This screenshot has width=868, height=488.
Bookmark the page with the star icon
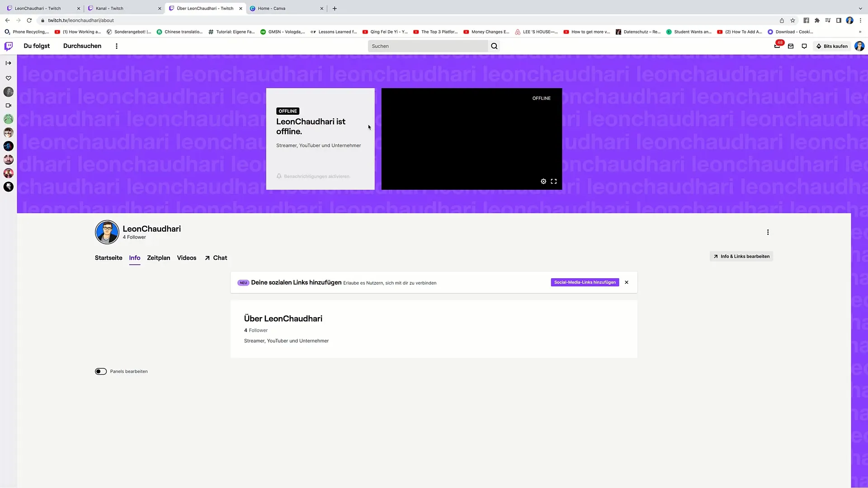(793, 20)
